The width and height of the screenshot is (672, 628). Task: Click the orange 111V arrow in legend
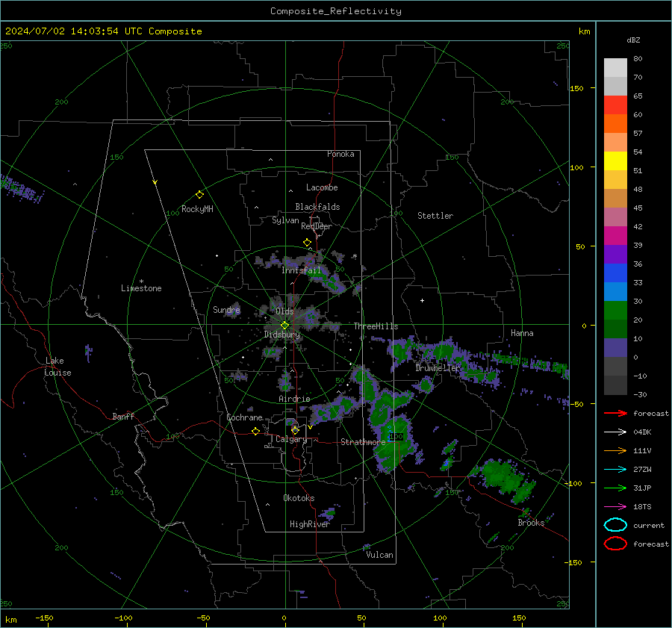(615, 450)
